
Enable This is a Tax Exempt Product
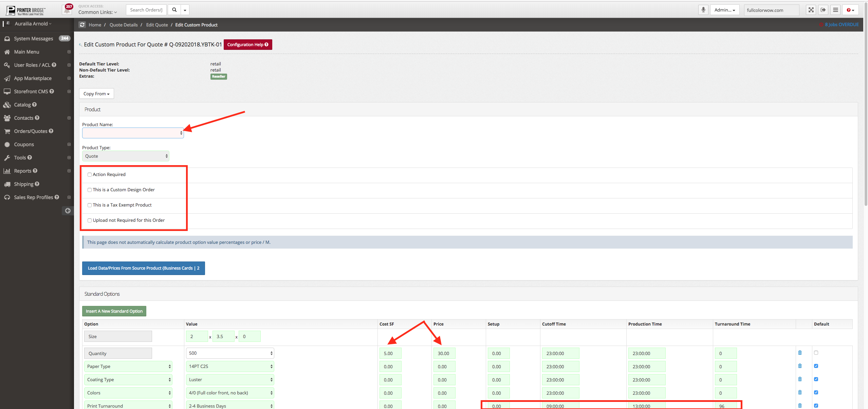(x=90, y=205)
